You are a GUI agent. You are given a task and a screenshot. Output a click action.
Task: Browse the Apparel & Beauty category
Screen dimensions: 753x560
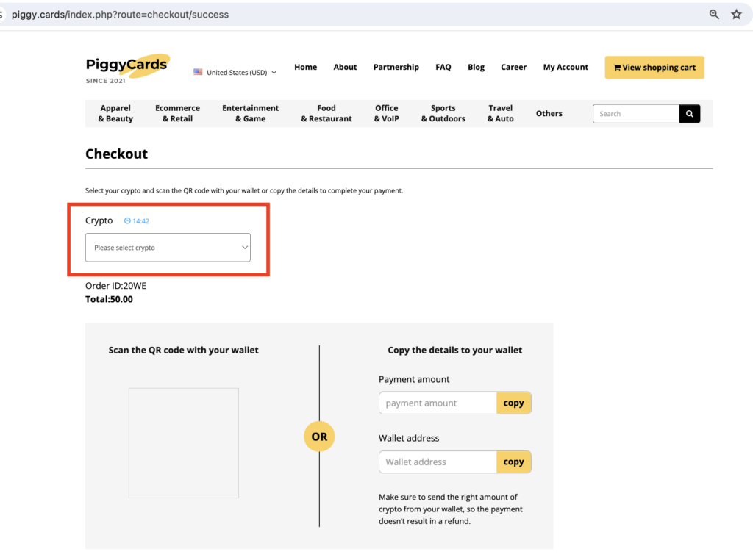115,114
